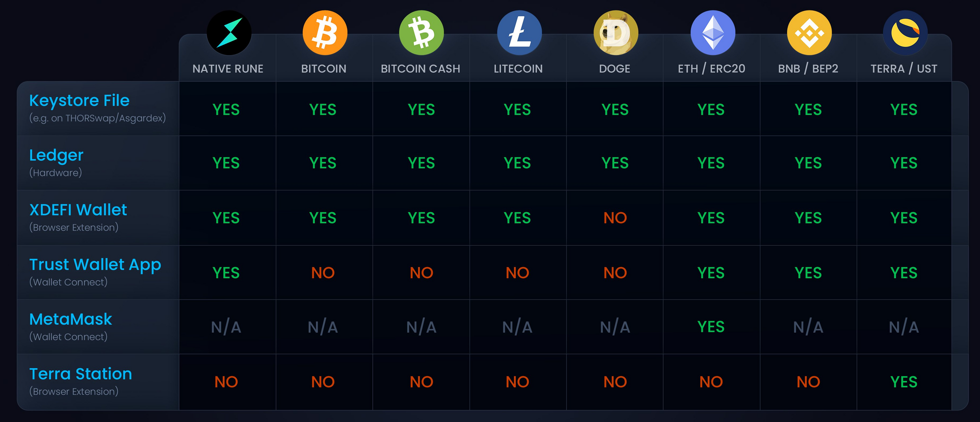
Task: Click YES in Terra Station Terra cell
Action: click(x=904, y=382)
